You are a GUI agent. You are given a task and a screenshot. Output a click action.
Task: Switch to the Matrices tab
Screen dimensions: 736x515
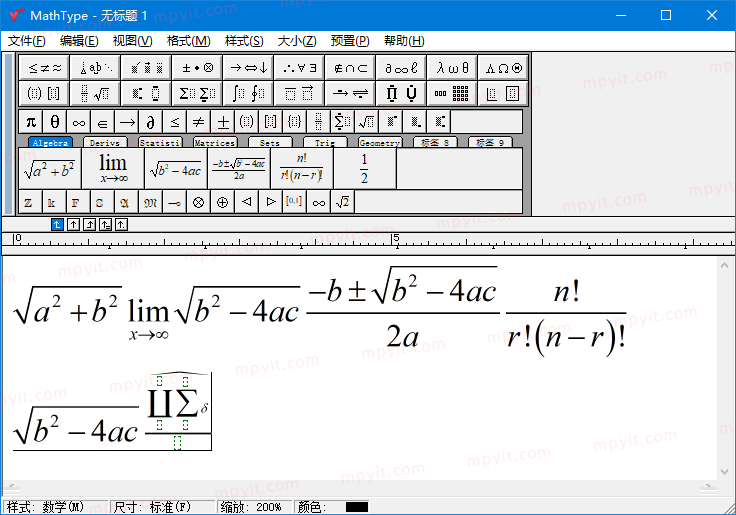(215, 142)
